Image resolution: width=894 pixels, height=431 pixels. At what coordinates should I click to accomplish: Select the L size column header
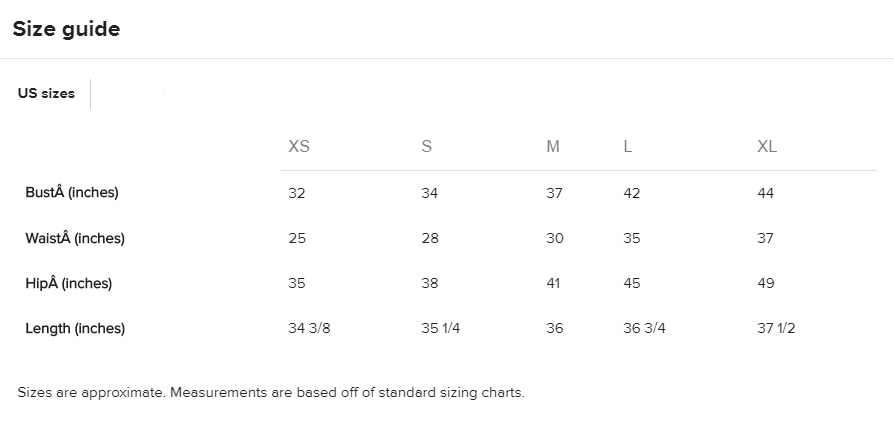(x=628, y=146)
